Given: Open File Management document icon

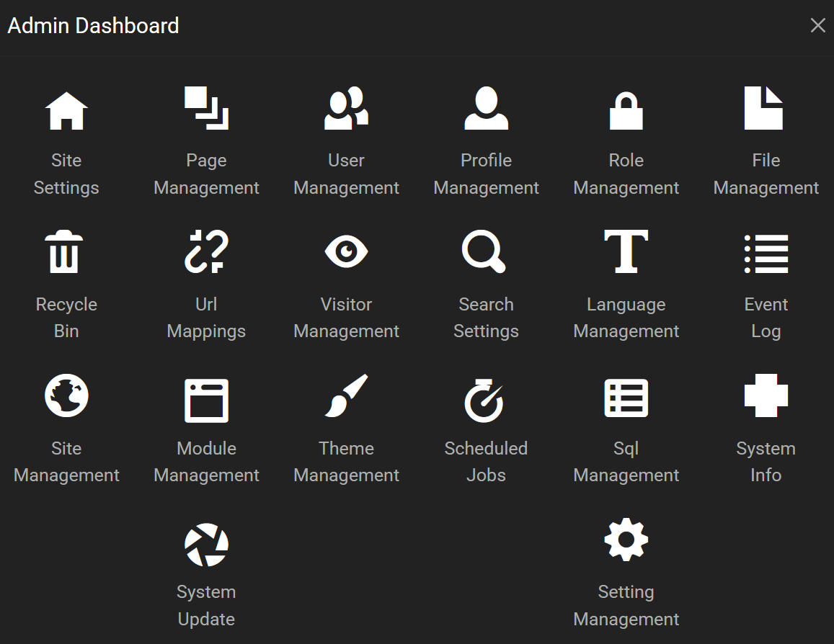Looking at the screenshot, I should (763, 109).
